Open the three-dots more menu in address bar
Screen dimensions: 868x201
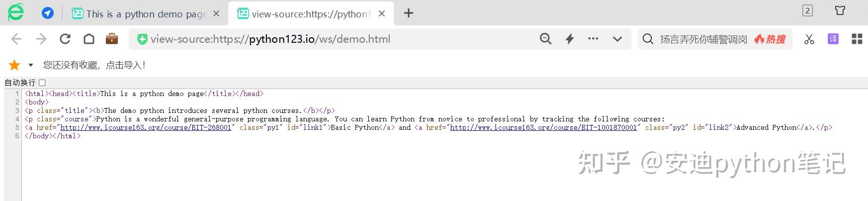(593, 38)
